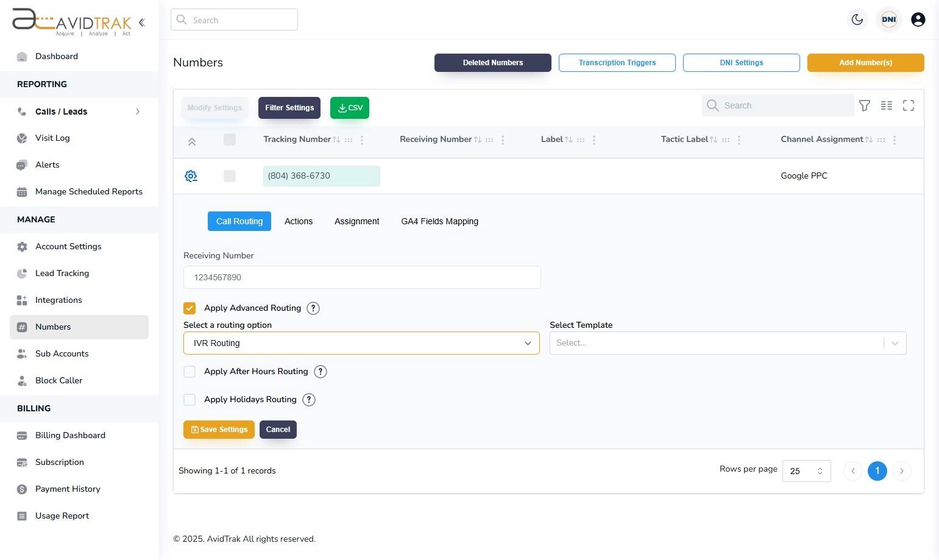Sort by Label column arrows
The height and width of the screenshot is (560, 939).
tap(569, 140)
